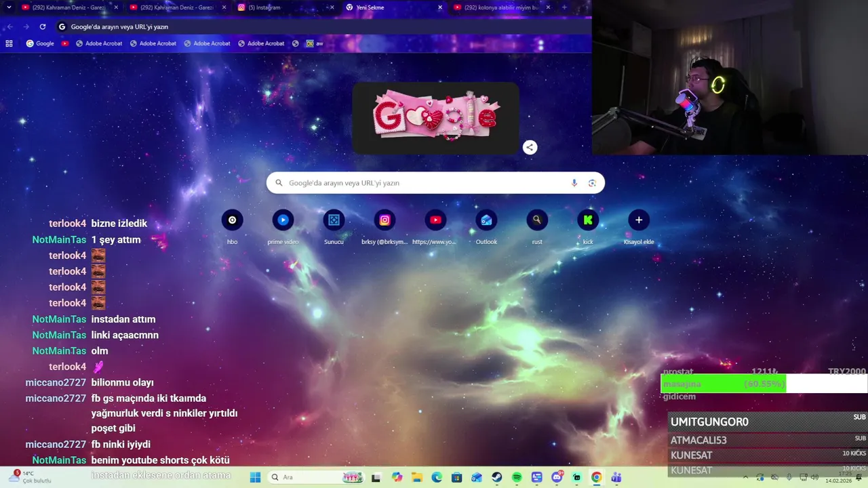This screenshot has height=488, width=868.
Task: Start voice search with the microphone icon
Action: click(574, 183)
